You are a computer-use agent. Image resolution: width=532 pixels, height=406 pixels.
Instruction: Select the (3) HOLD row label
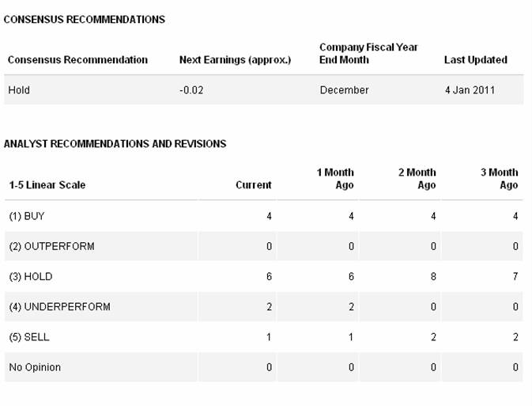click(x=30, y=277)
